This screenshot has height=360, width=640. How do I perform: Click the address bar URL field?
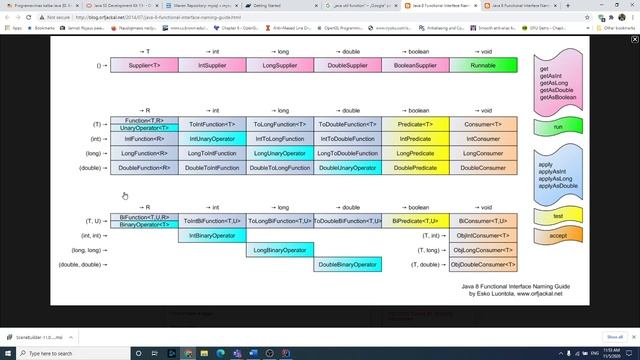(x=327, y=18)
